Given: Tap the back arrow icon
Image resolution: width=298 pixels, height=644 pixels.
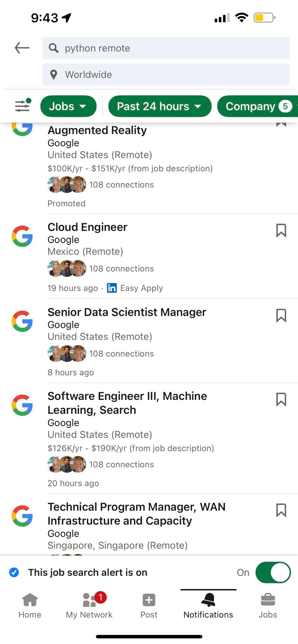Looking at the screenshot, I should coord(22,48).
